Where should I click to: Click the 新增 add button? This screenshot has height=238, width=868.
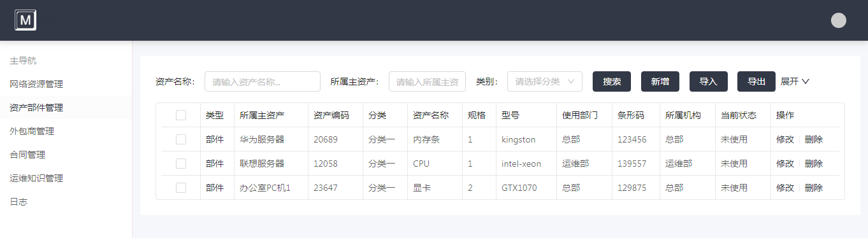point(660,81)
